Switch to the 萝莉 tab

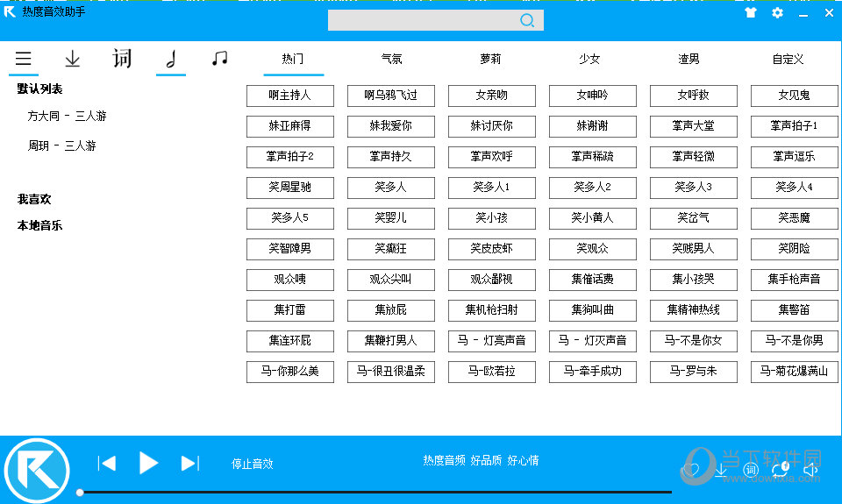(491, 59)
